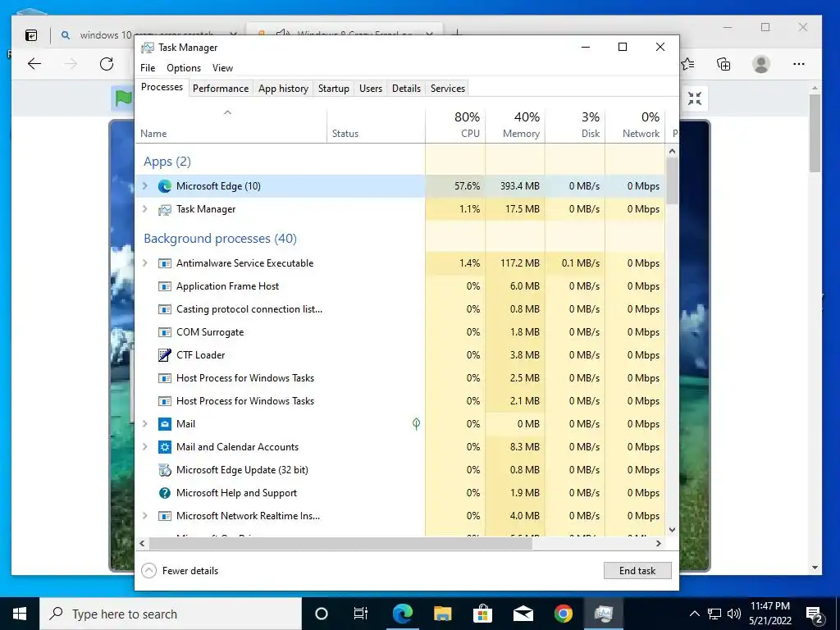Viewport: 840px width, 630px height.
Task: Open the View menu
Action: pos(222,68)
